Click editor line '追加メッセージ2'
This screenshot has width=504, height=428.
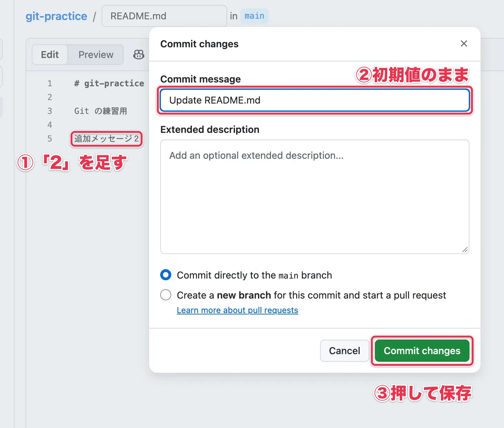coord(107,139)
